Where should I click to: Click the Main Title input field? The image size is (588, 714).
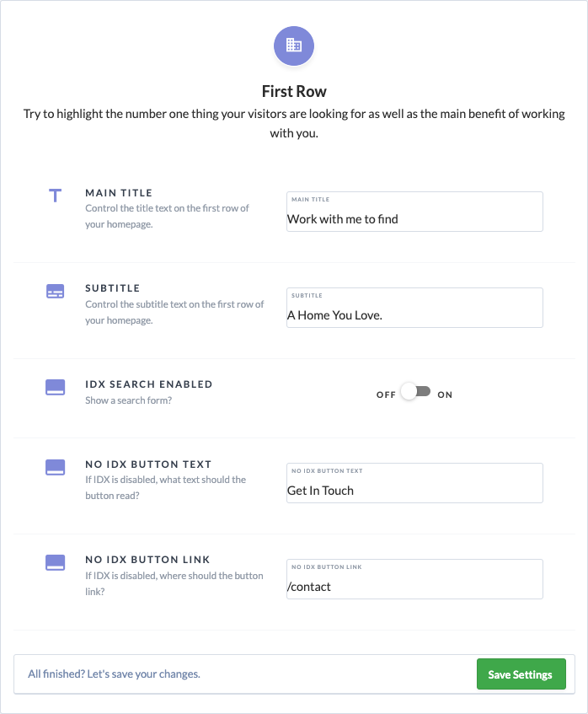coord(414,212)
